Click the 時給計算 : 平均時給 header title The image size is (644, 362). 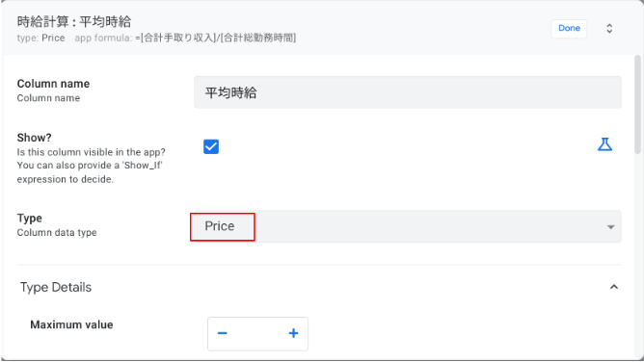click(x=74, y=21)
